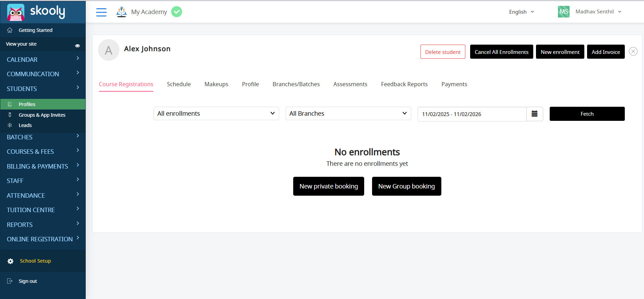Screen dimensions: 644x299
Task: Expand the CALENDAR sidebar section
Action: 43,59
